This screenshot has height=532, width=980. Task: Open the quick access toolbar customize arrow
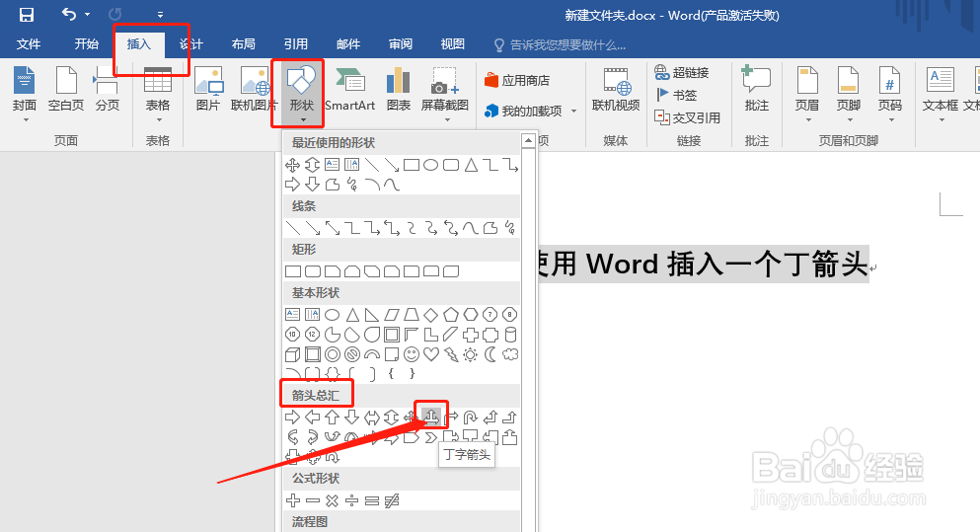(160, 15)
